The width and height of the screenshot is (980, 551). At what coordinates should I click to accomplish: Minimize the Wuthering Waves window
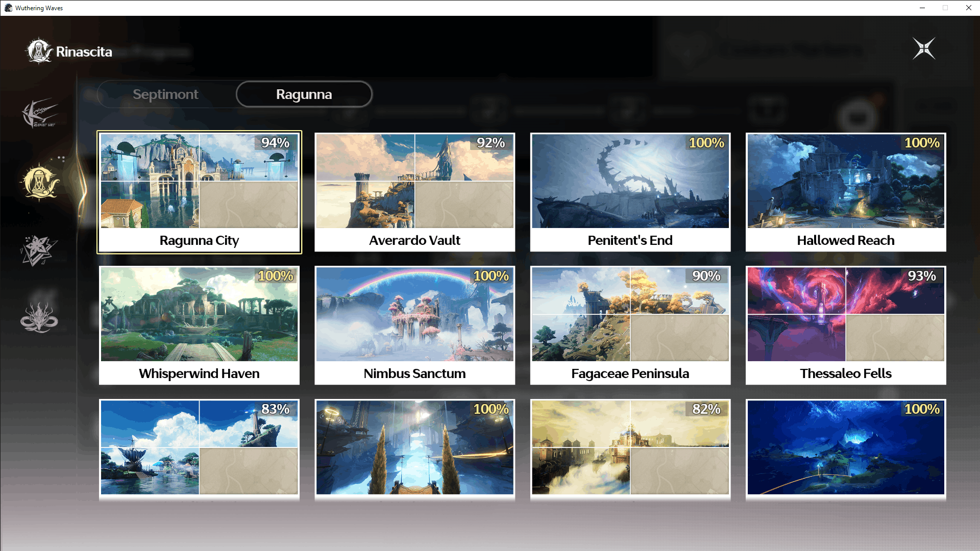[x=922, y=8]
